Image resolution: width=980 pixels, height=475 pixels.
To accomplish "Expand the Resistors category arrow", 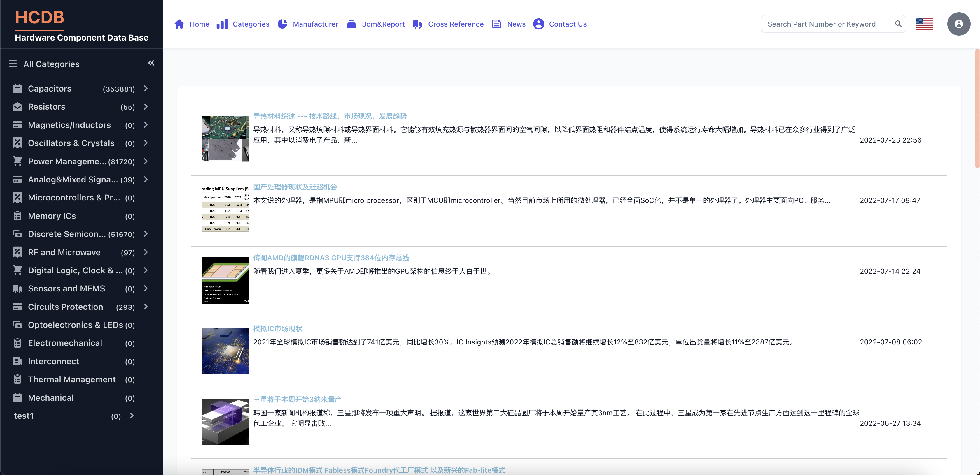I will point(146,107).
